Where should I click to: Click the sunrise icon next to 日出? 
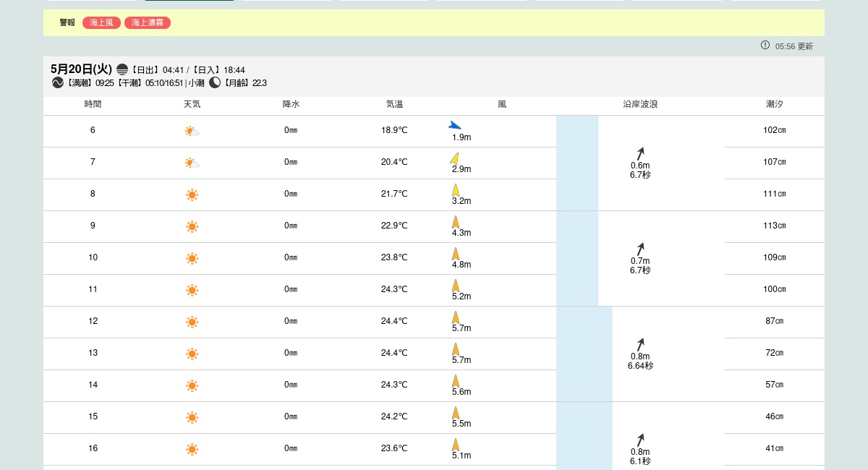click(122, 70)
